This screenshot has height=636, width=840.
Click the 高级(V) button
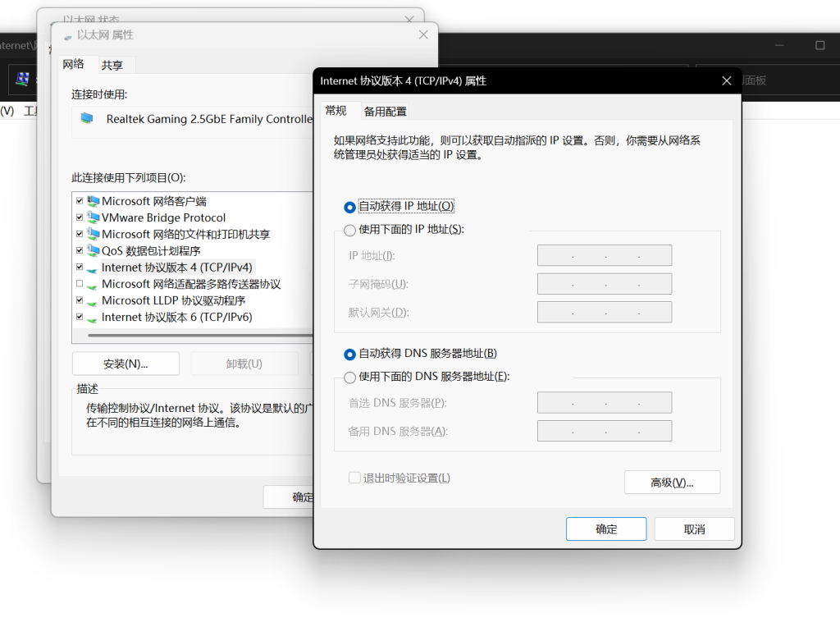[x=672, y=482]
